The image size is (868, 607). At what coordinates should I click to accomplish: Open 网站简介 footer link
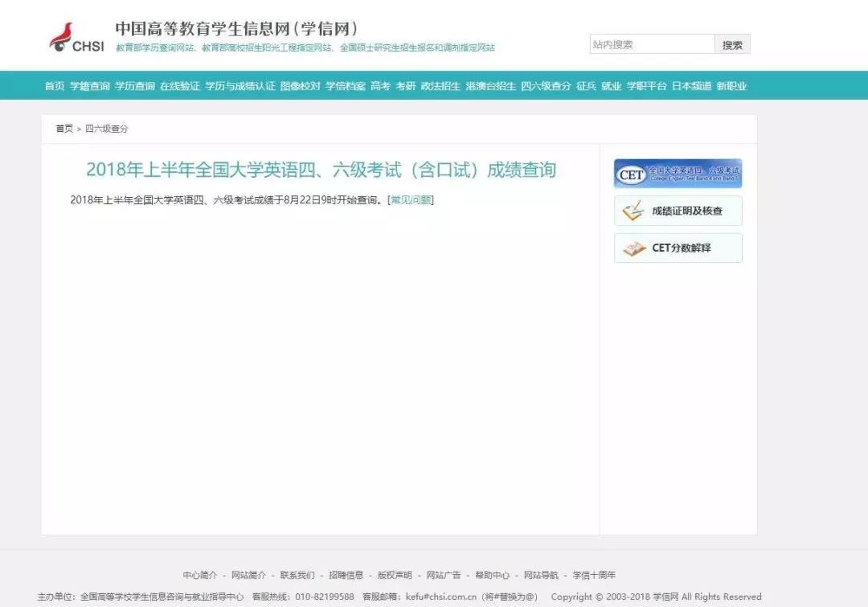[248, 575]
